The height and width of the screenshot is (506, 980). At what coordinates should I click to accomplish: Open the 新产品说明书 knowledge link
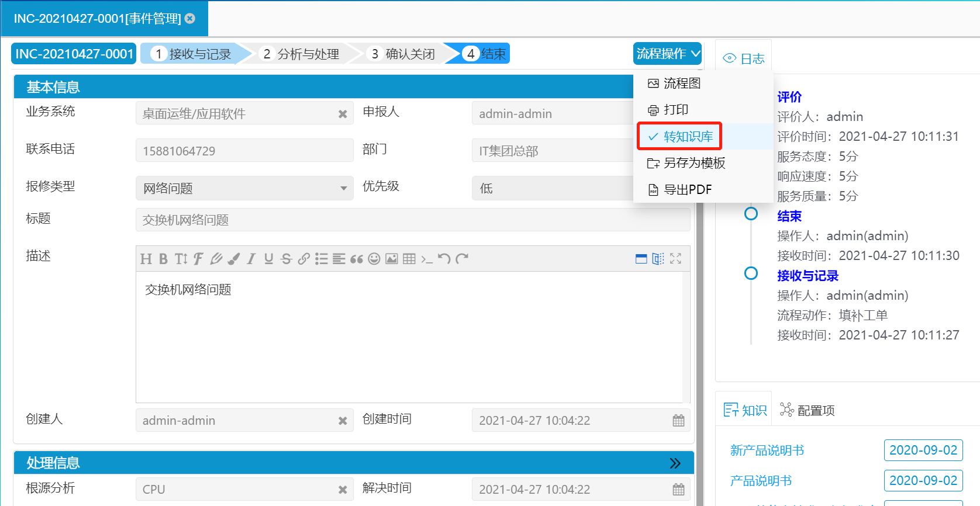click(x=767, y=450)
